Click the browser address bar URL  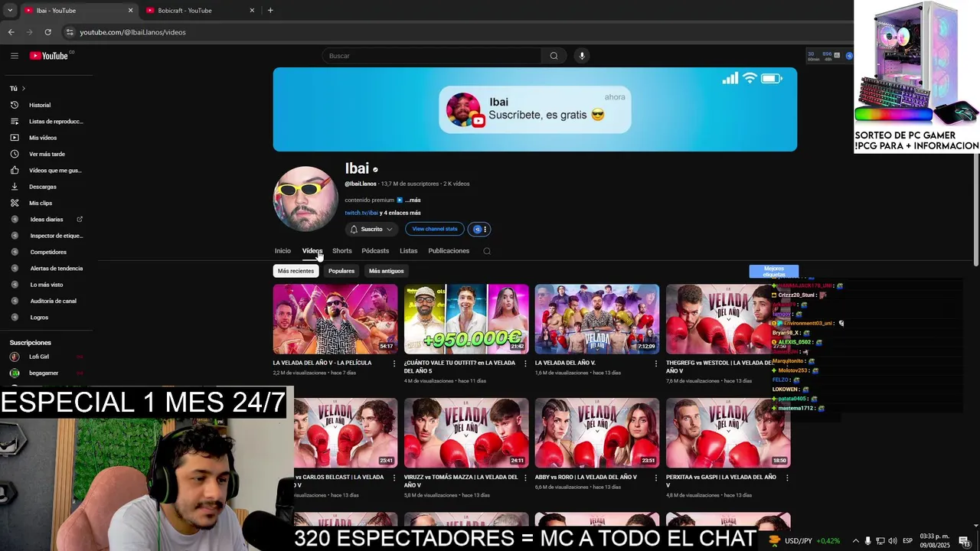132,32
